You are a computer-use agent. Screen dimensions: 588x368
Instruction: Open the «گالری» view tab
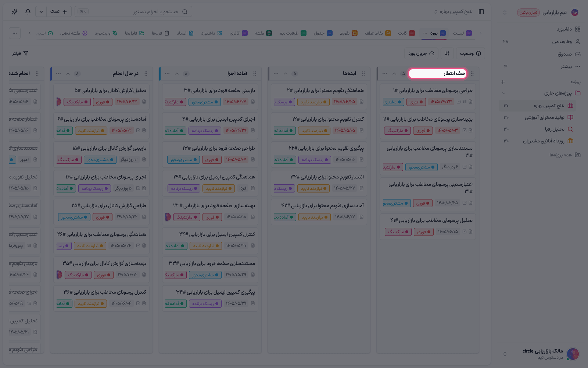click(x=238, y=33)
